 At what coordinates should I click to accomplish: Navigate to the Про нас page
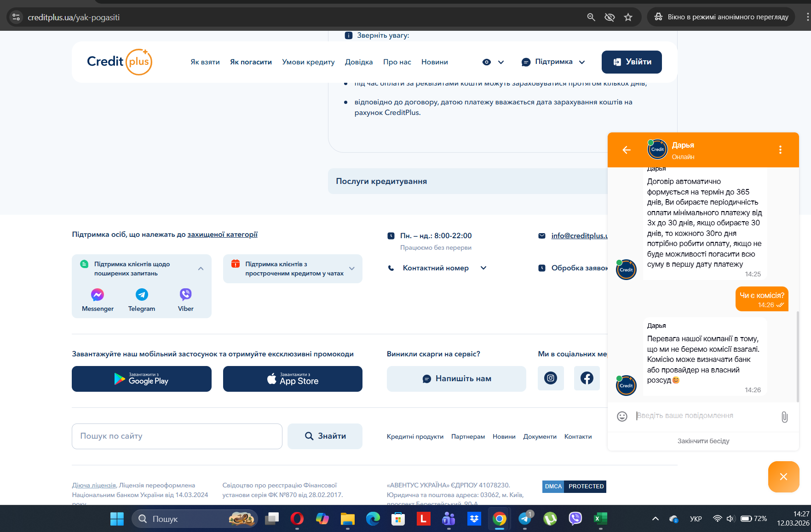[x=397, y=62]
